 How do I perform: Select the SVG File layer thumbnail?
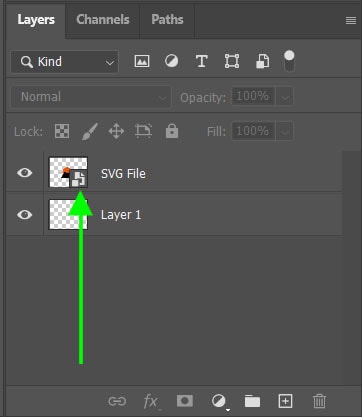click(x=68, y=172)
